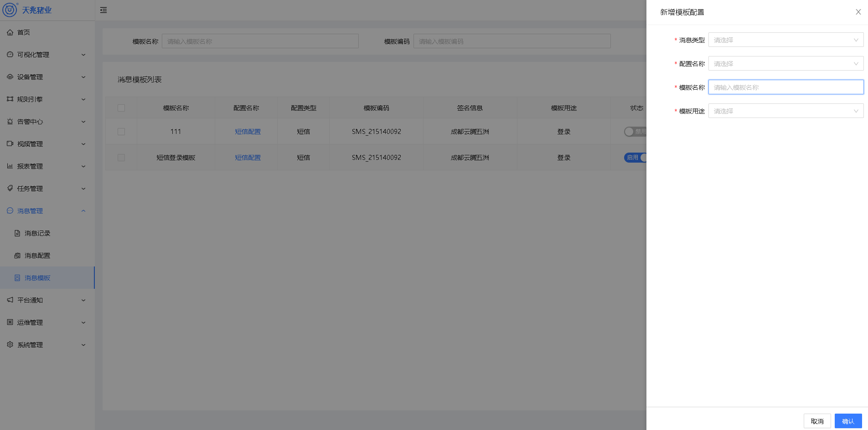The height and width of the screenshot is (430, 868).
Task: Click the 设备管理 device icon
Action: [x=10, y=77]
